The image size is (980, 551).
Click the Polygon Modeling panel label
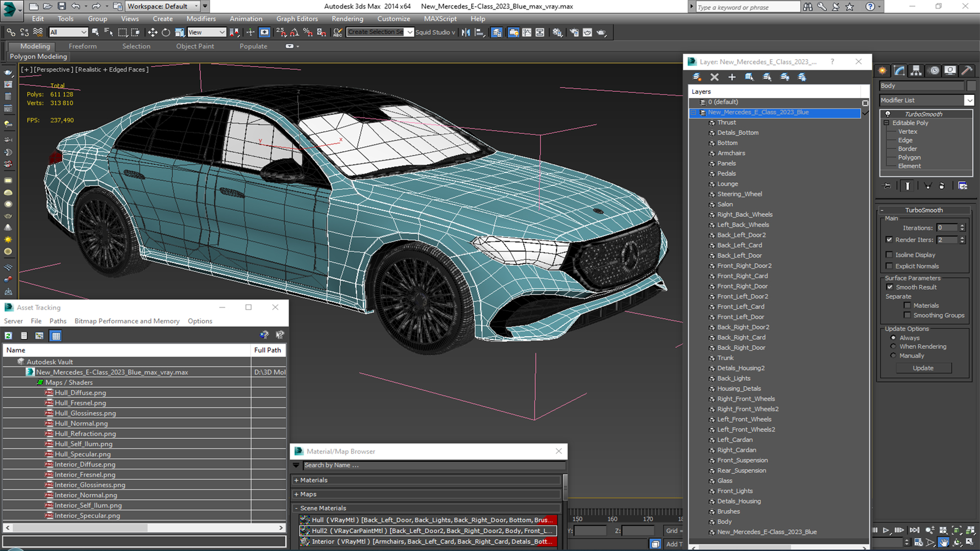tap(38, 57)
